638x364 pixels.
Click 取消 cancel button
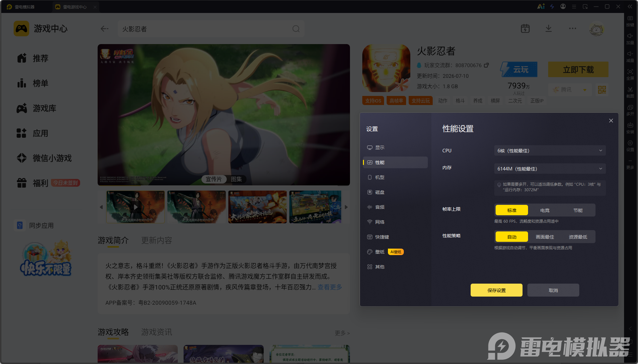click(553, 290)
